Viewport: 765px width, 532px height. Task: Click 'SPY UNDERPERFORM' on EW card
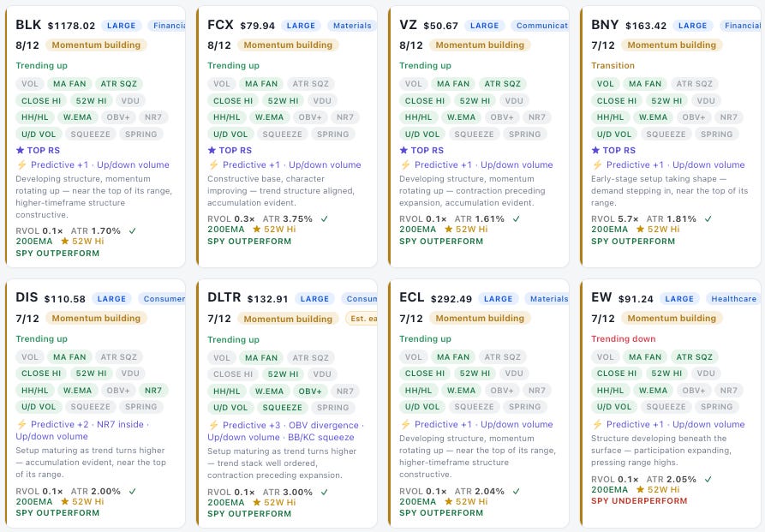(639, 501)
